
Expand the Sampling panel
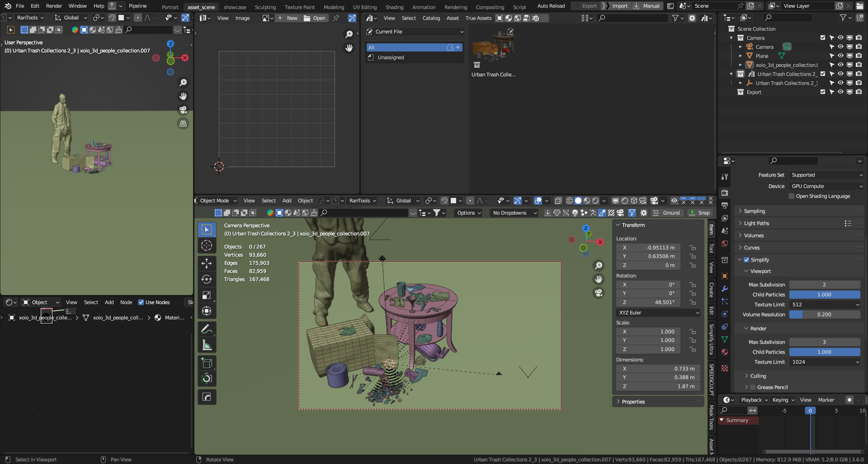click(755, 211)
